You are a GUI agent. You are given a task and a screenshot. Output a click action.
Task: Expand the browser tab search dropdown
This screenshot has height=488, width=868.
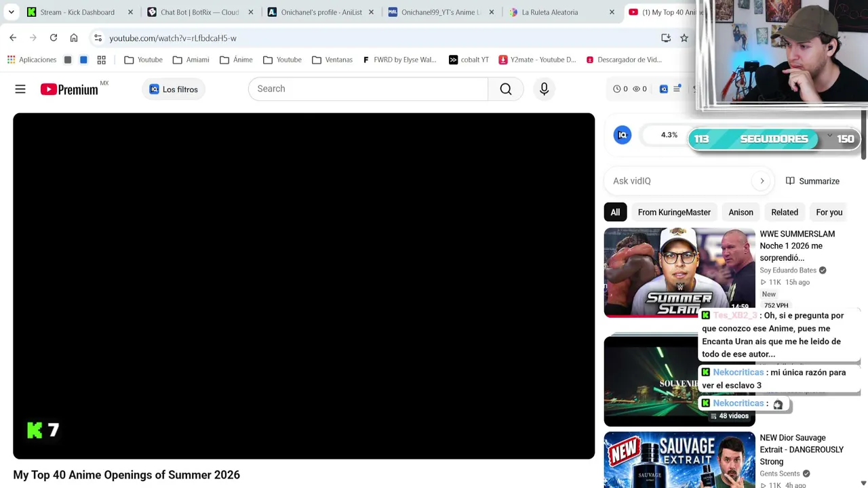11,12
